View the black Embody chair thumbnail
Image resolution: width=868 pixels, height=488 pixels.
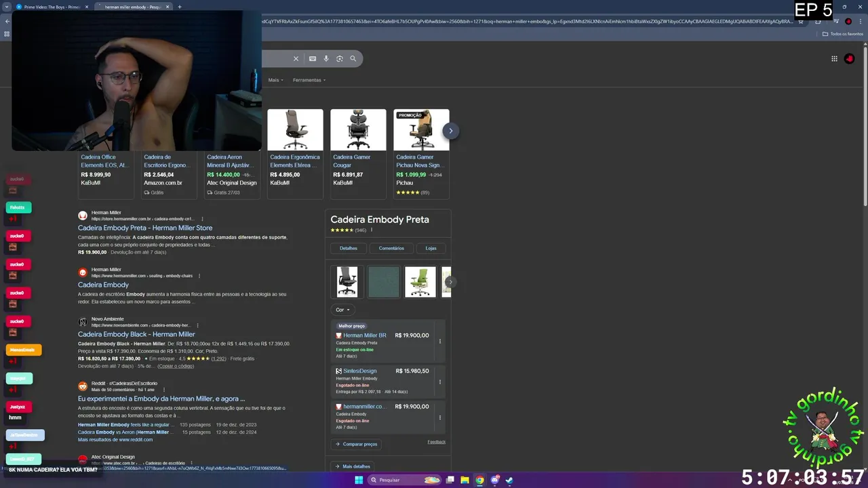[347, 282]
